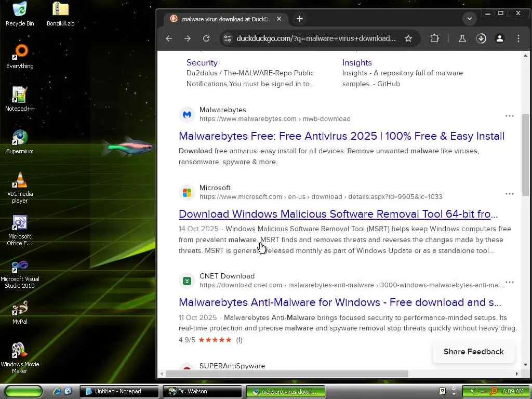This screenshot has width=532, height=399.
Task: Open the MyPal browser shortcut
Action: pyautogui.click(x=20, y=312)
